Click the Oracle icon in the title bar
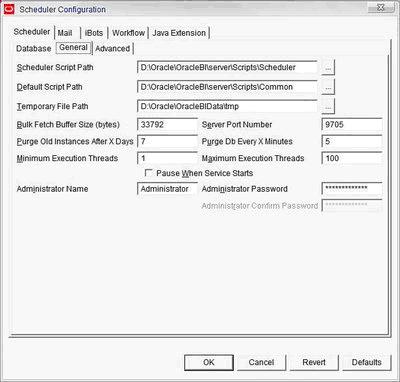The width and height of the screenshot is (400, 382). (9, 9)
